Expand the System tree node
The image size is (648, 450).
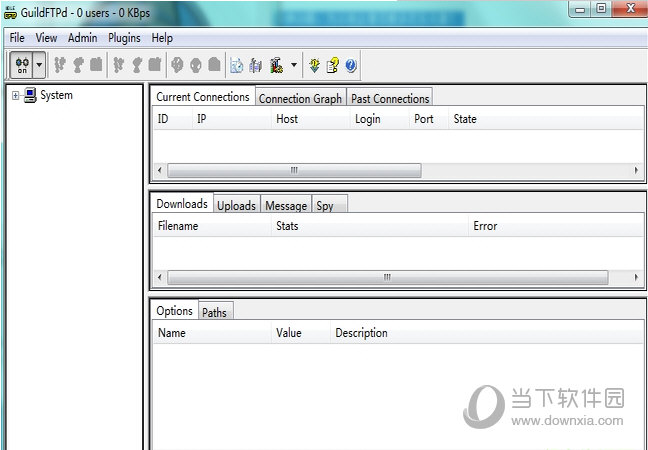(15, 95)
